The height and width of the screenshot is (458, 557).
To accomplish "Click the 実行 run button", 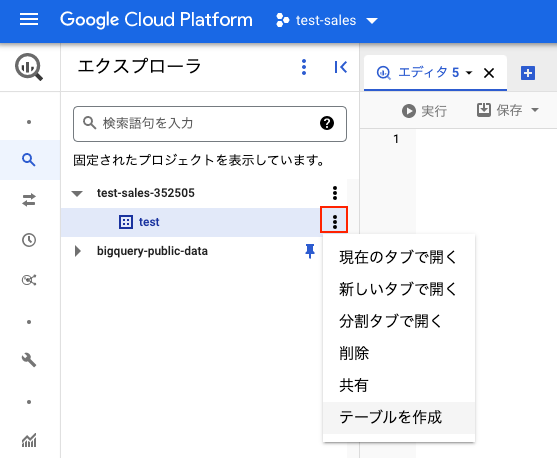I will click(424, 111).
